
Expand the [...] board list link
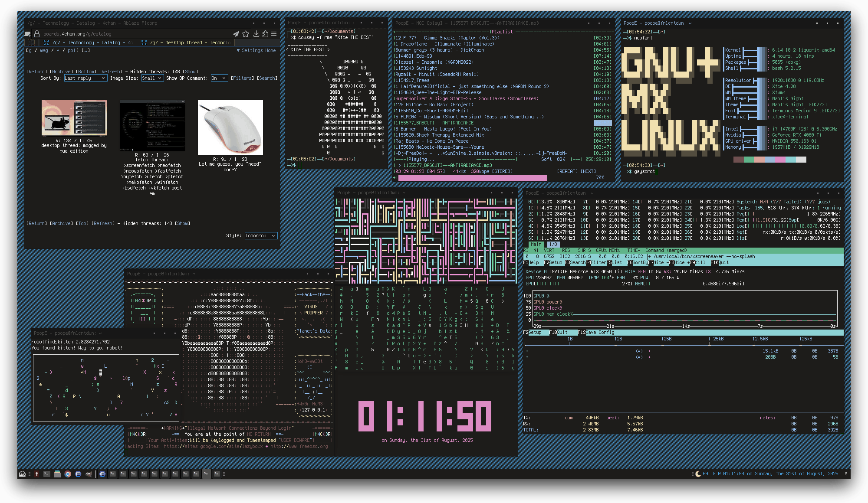pos(85,50)
